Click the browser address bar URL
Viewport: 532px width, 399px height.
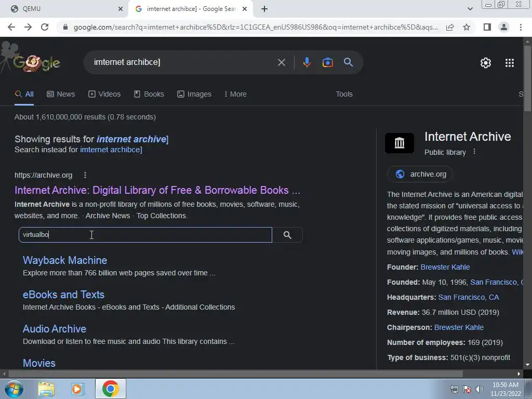coord(255,27)
